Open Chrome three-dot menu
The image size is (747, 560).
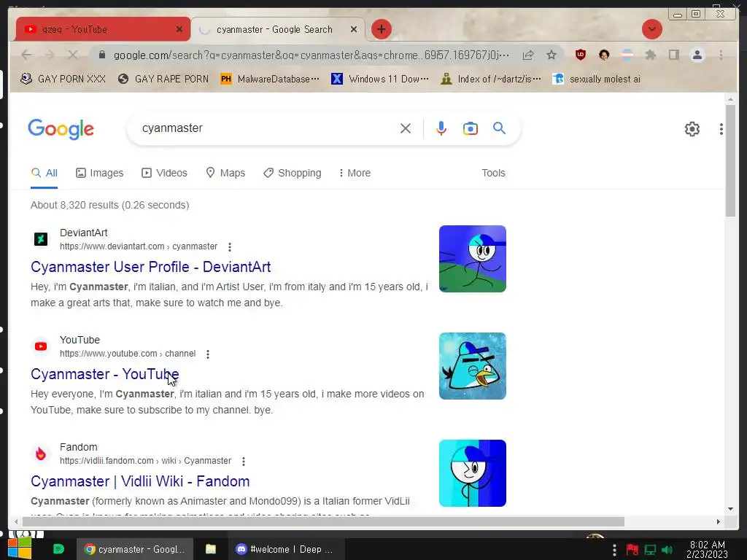pos(721,55)
